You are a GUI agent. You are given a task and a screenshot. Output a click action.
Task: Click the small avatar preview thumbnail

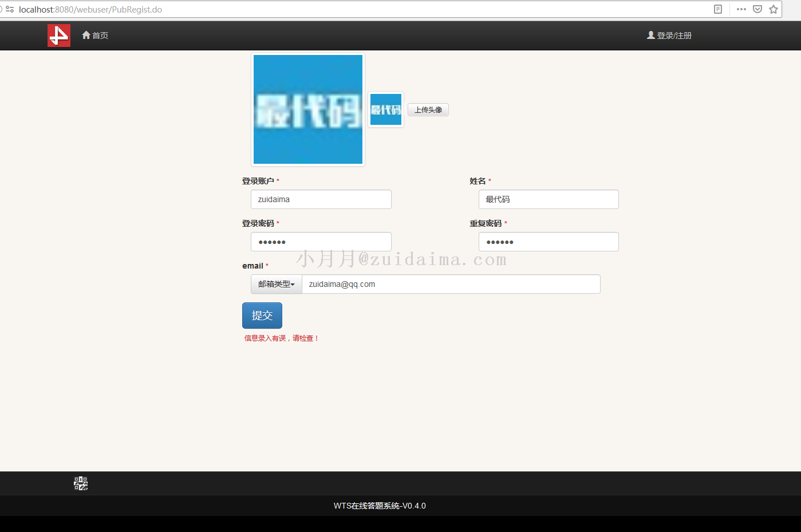(x=386, y=109)
